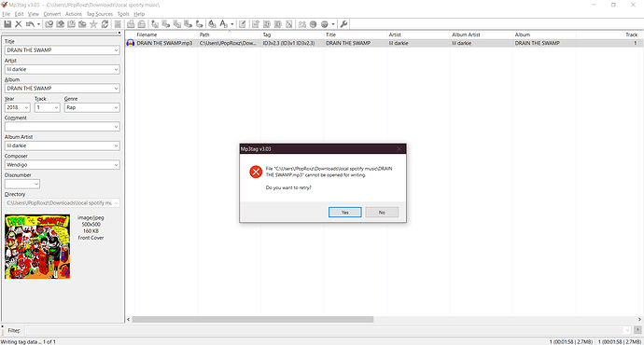The image size is (644, 345).
Task: Expand the Artist field dropdown
Action: pyautogui.click(x=116, y=69)
